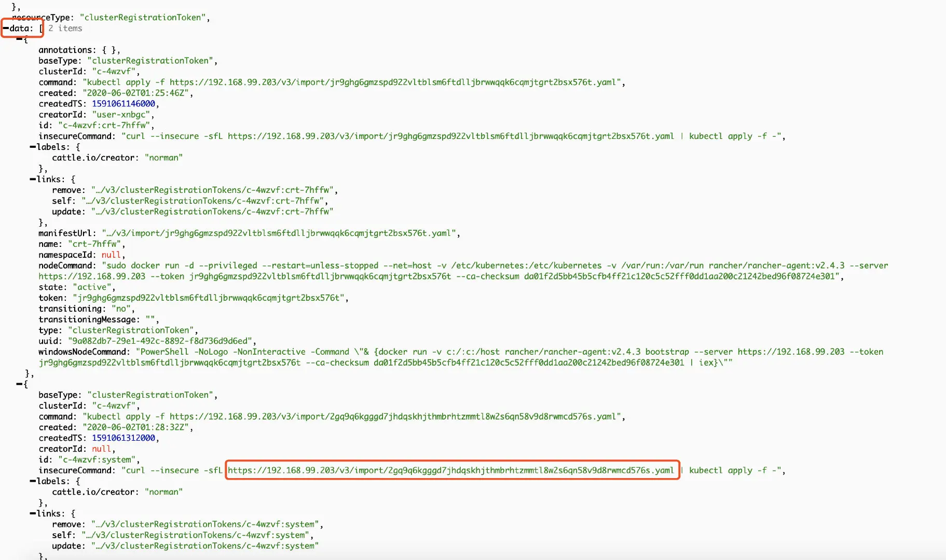Viewport: 946px width, 560px height.
Task: Open jr9ghg yaml URL in insecureCommand curl
Action: (x=451, y=136)
